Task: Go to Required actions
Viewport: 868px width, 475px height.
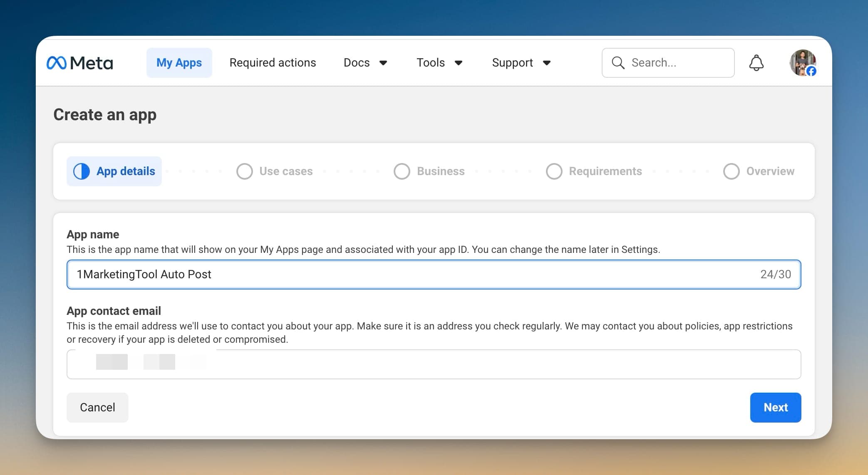Action: [x=273, y=63]
